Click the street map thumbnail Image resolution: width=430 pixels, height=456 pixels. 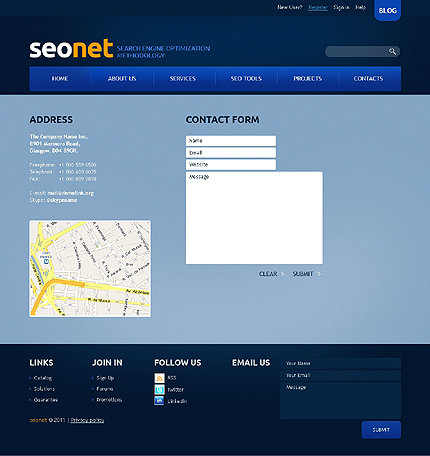90,269
